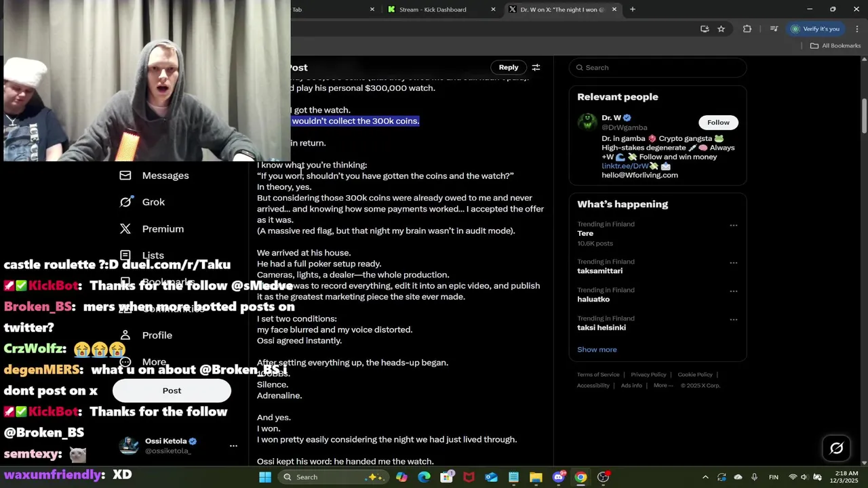
Task: Open account options dots next to Ossi Ketola
Action: 233,445
